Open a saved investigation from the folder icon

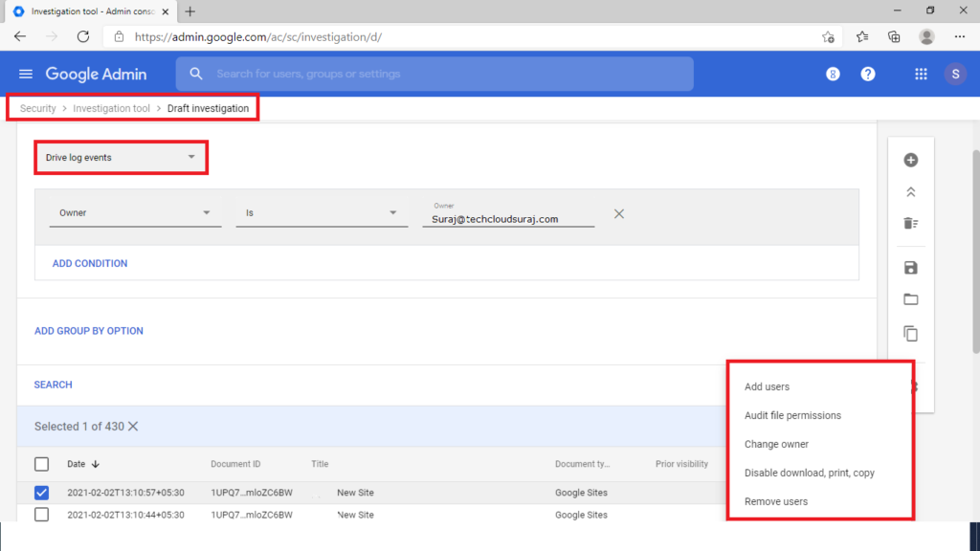point(910,298)
